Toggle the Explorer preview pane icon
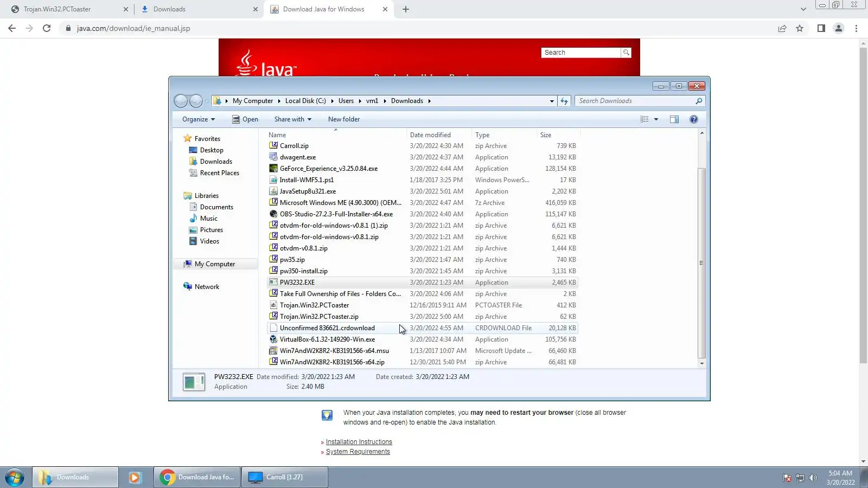Image resolution: width=868 pixels, height=488 pixels. (674, 119)
